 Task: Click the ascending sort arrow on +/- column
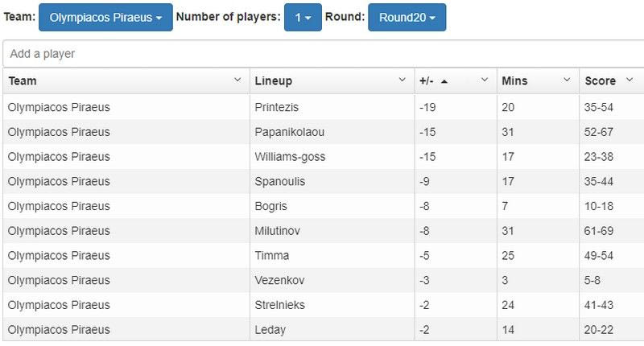445,80
